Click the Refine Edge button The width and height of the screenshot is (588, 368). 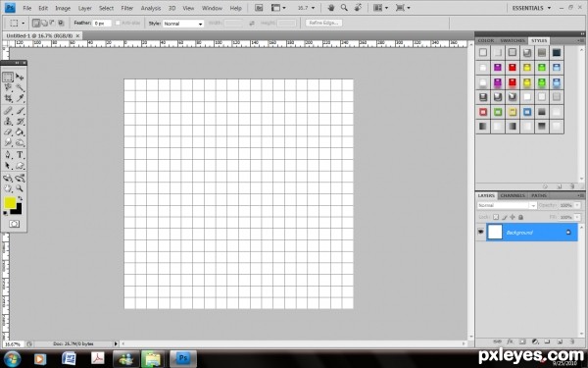(323, 23)
